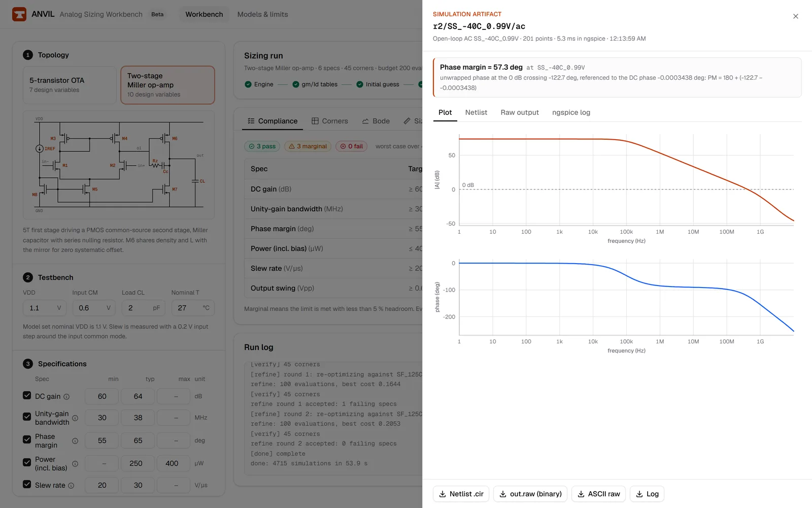Click the info icon beside Phase margin spec
Image resolution: width=812 pixels, height=508 pixels.
pyautogui.click(x=75, y=441)
